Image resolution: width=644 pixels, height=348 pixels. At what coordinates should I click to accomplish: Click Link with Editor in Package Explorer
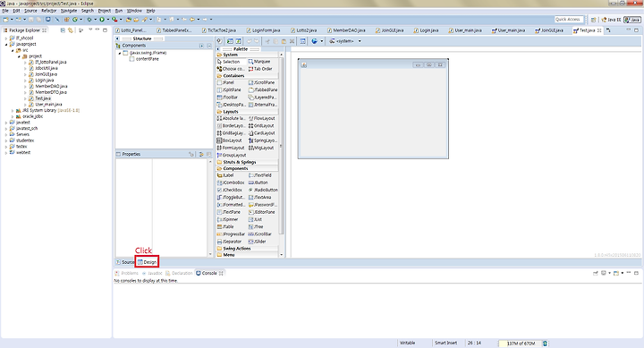(71, 30)
